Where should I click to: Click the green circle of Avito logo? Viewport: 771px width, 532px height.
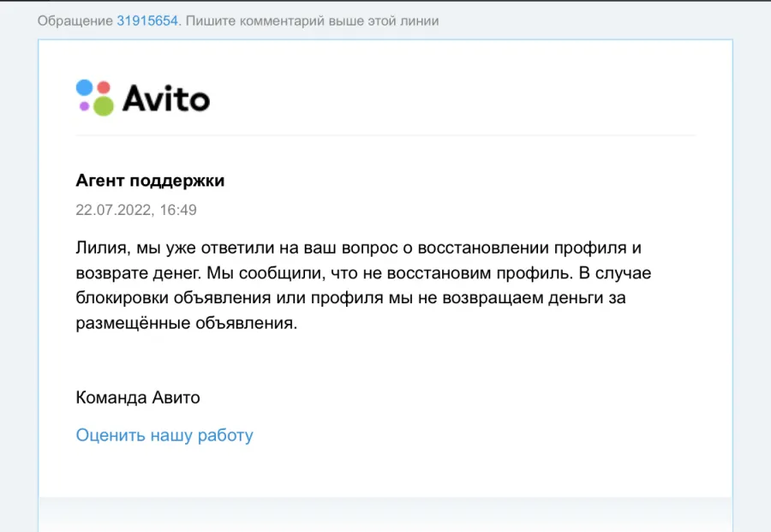click(104, 105)
